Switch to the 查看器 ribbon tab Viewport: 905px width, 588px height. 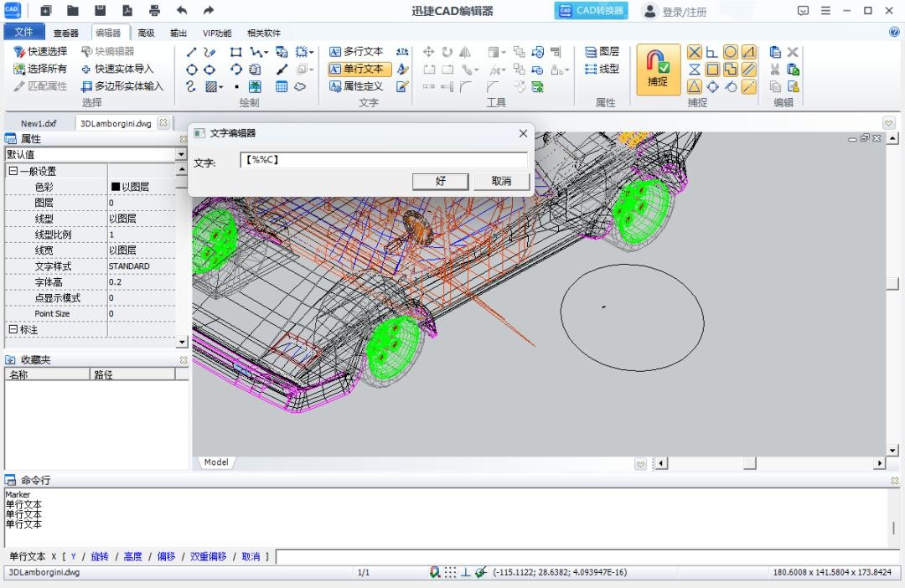click(x=65, y=34)
